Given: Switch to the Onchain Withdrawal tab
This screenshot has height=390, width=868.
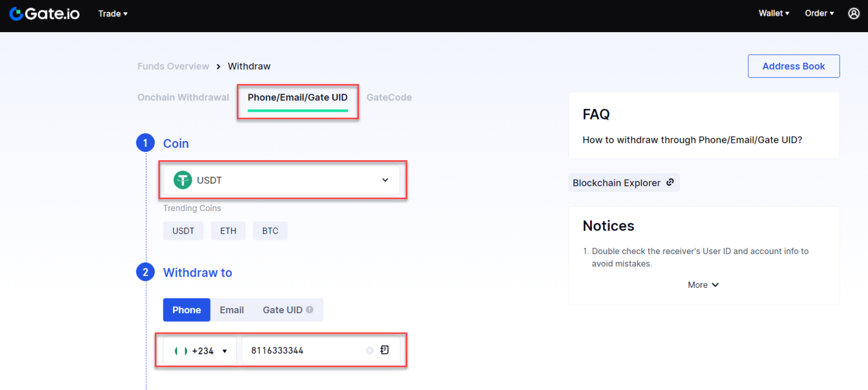Looking at the screenshot, I should (x=183, y=97).
